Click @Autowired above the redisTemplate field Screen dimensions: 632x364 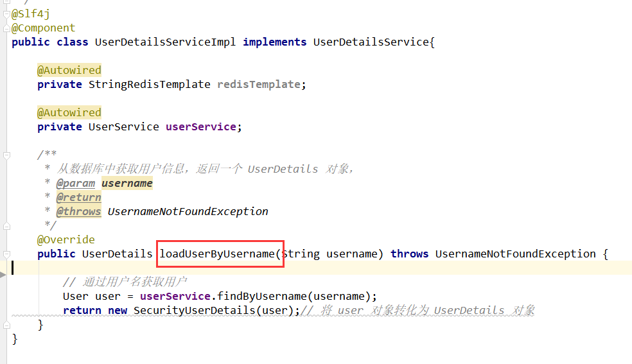click(69, 70)
